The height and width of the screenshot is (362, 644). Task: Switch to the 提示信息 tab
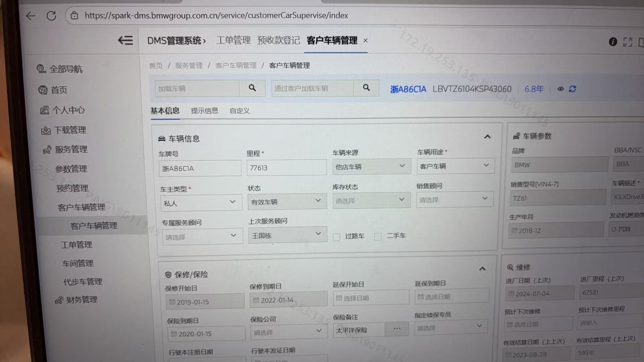(204, 111)
